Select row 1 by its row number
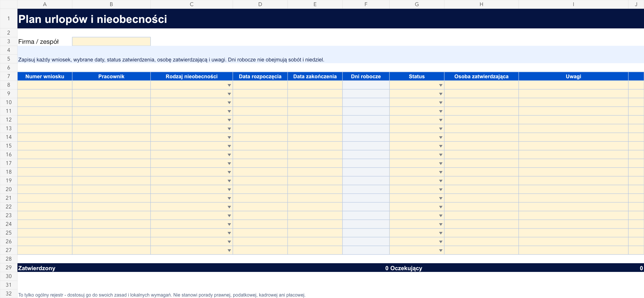This screenshot has width=644, height=298. tap(9, 19)
